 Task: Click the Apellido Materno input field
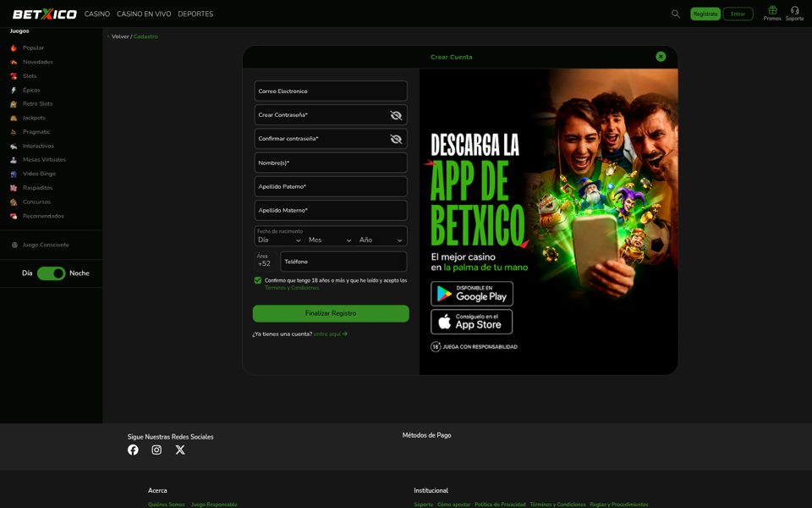click(331, 211)
